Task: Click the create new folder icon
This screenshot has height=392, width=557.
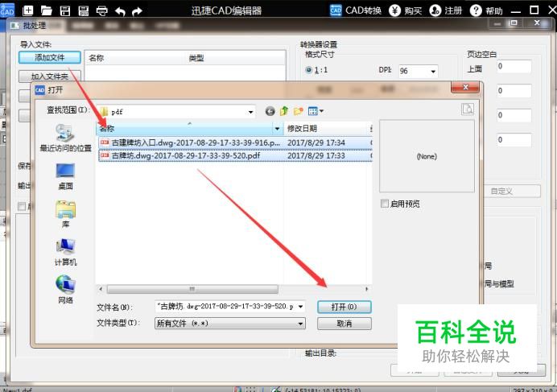Action: pyautogui.click(x=299, y=111)
